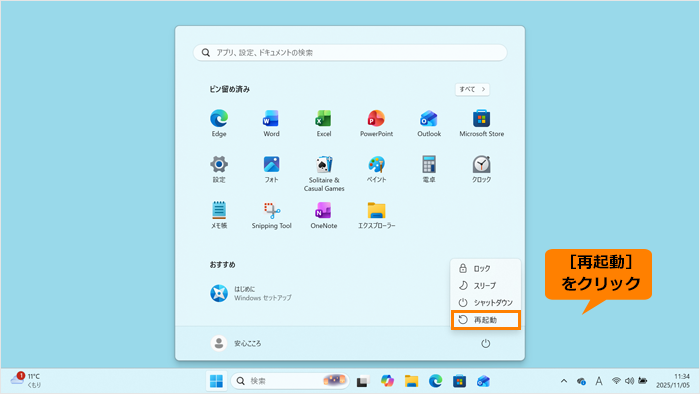Viewport: 700px width, 394px height.
Task: Open Task View on the taskbar
Action: pyautogui.click(x=362, y=382)
